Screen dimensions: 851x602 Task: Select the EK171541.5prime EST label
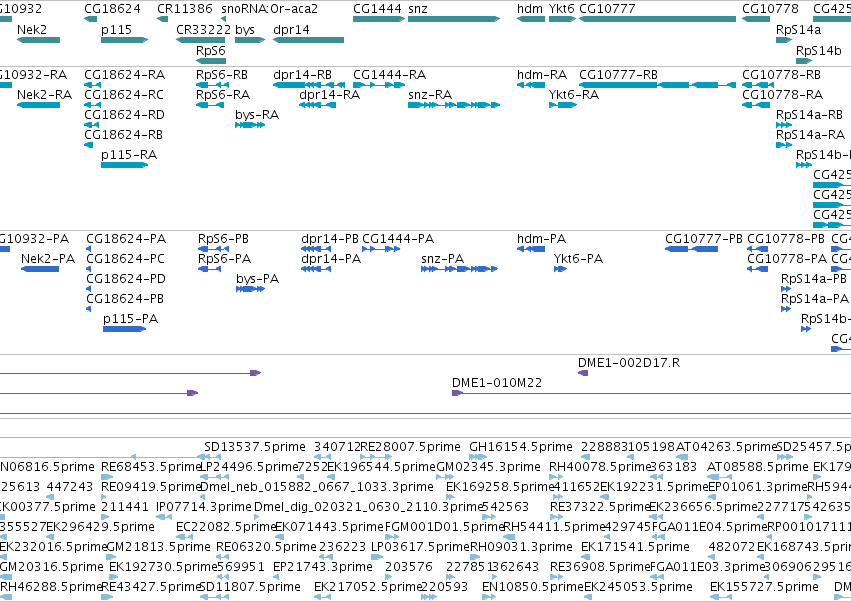[x=635, y=546]
